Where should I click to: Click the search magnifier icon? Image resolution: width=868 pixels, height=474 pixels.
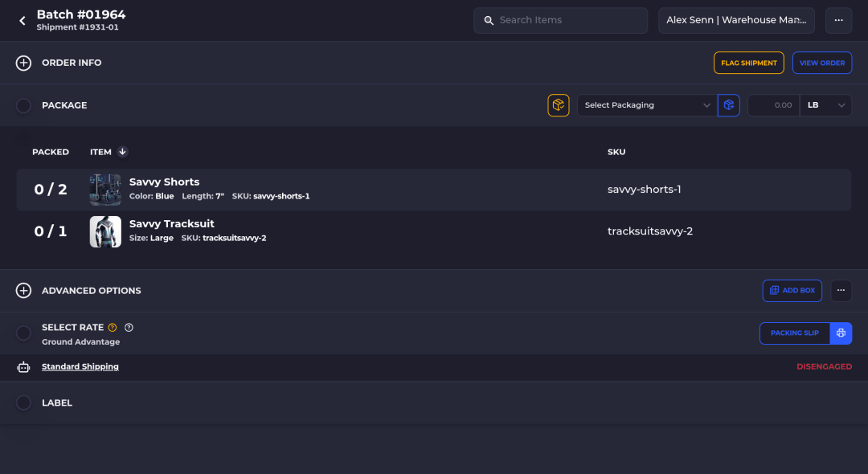coord(489,20)
